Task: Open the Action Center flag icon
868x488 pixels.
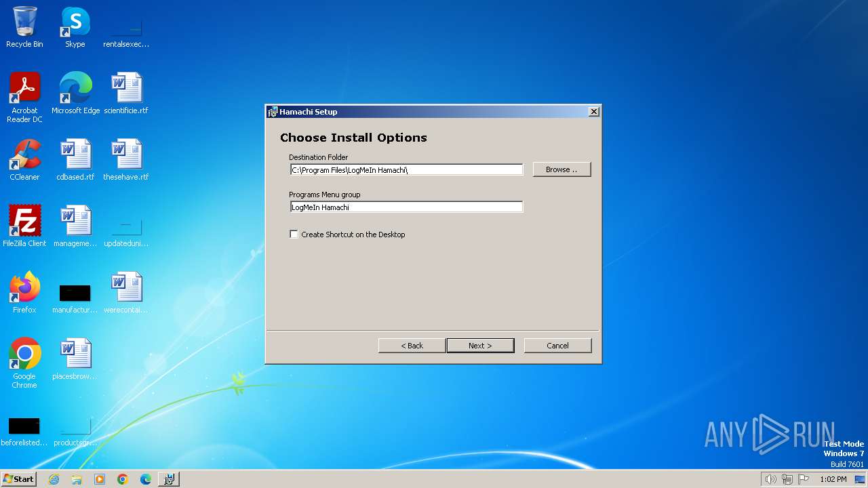Action: (804, 479)
